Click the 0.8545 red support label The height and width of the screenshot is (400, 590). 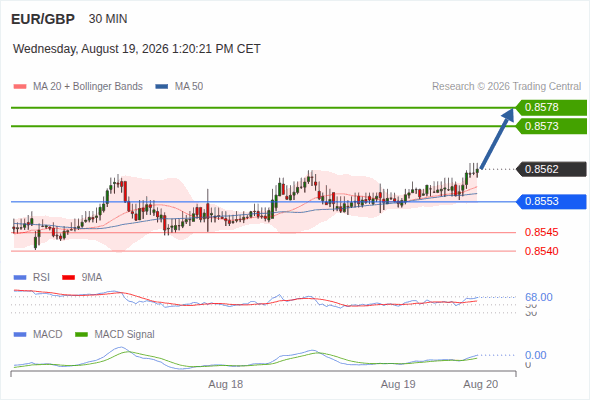(541, 233)
